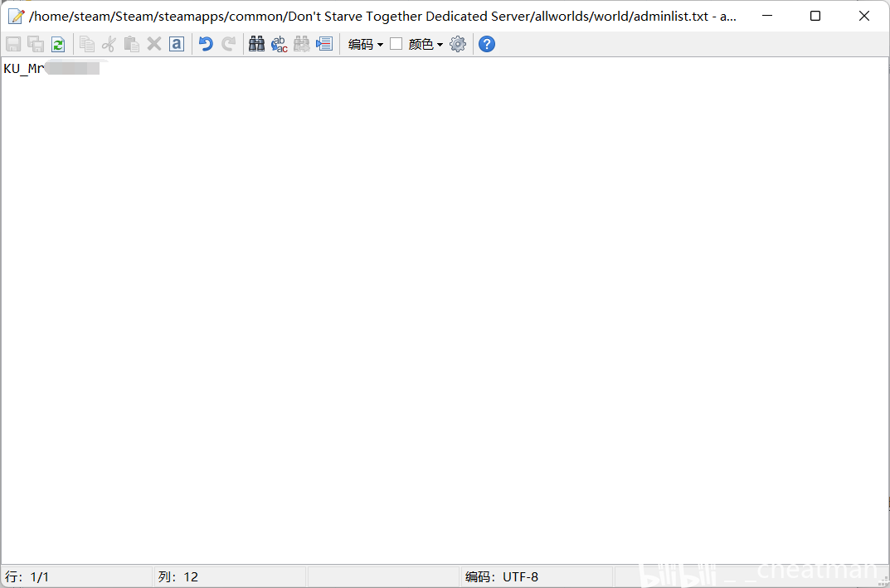Copy the selected text via toolbar
The height and width of the screenshot is (588, 890).
tap(87, 44)
